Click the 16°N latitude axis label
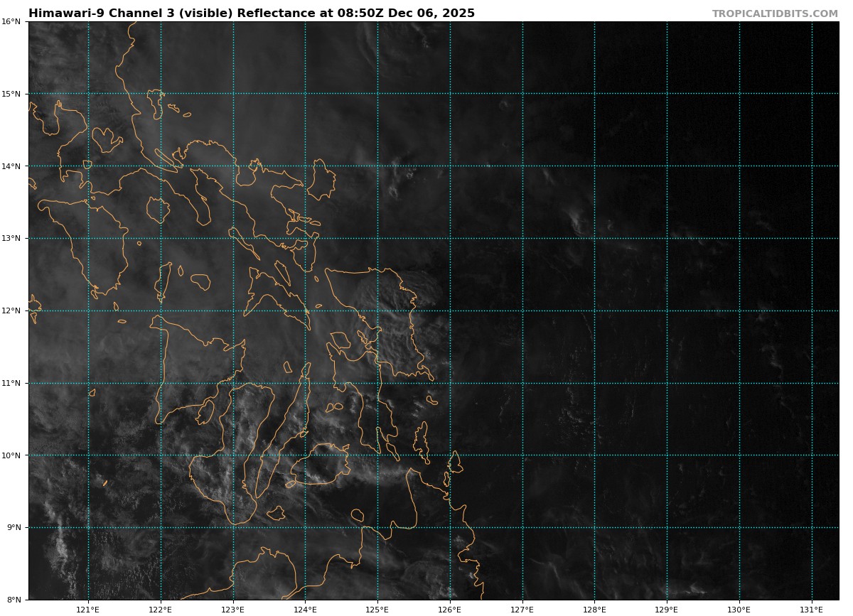The height and width of the screenshot is (616, 853). 11,21
